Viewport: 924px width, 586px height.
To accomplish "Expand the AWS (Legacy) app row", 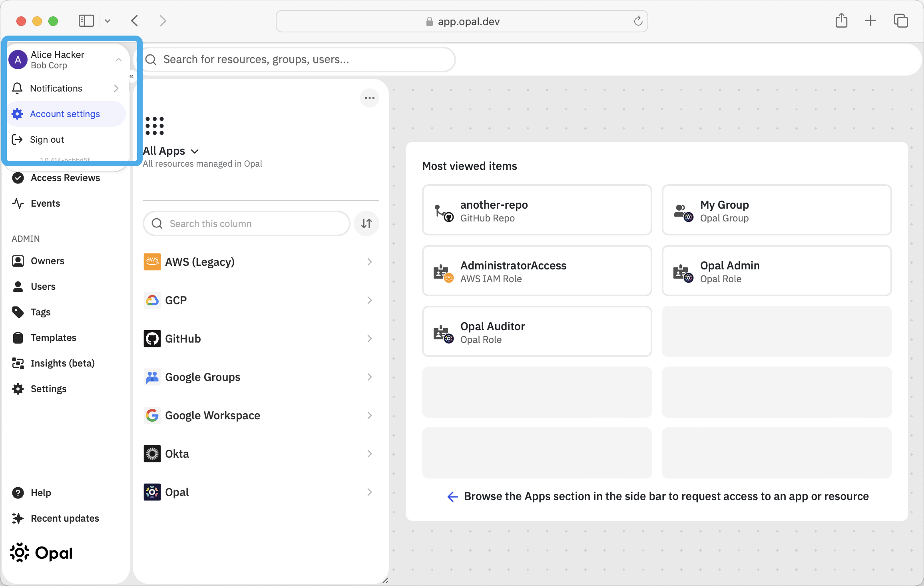I will coord(261,262).
